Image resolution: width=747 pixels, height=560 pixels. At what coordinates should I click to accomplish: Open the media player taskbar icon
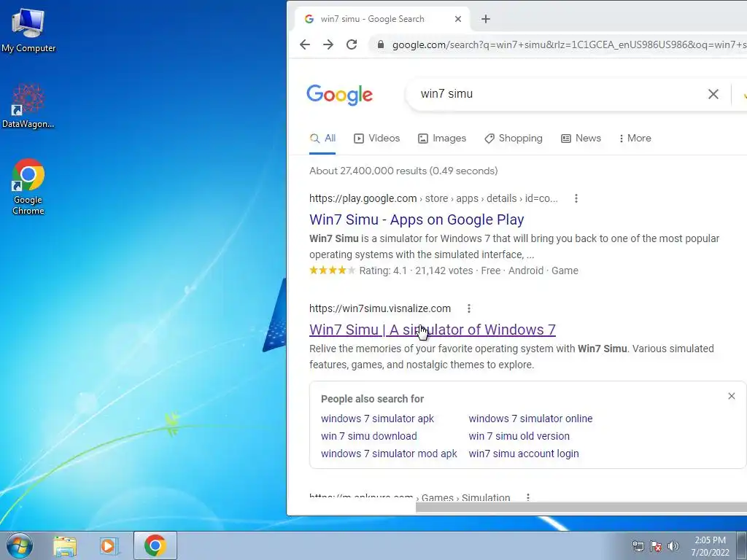[x=108, y=545]
